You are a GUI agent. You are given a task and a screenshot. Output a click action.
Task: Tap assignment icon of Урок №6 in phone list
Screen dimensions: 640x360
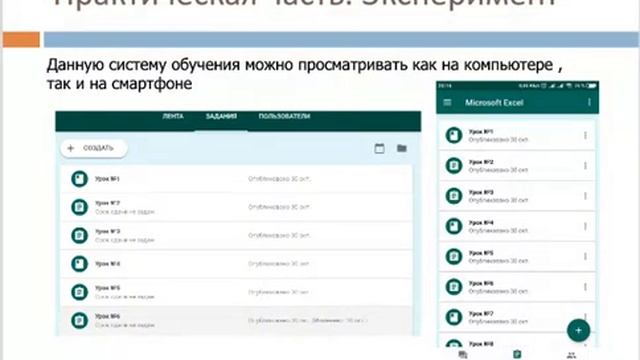tap(453, 287)
